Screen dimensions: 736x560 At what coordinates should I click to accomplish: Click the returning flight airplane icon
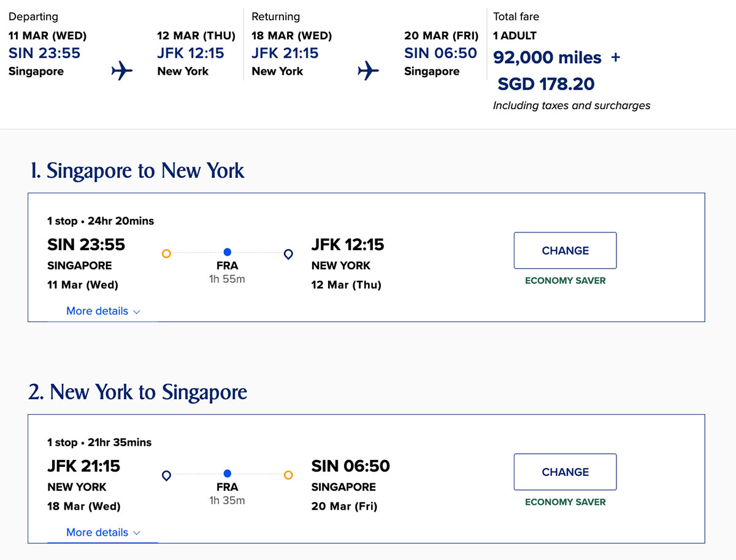click(x=368, y=71)
